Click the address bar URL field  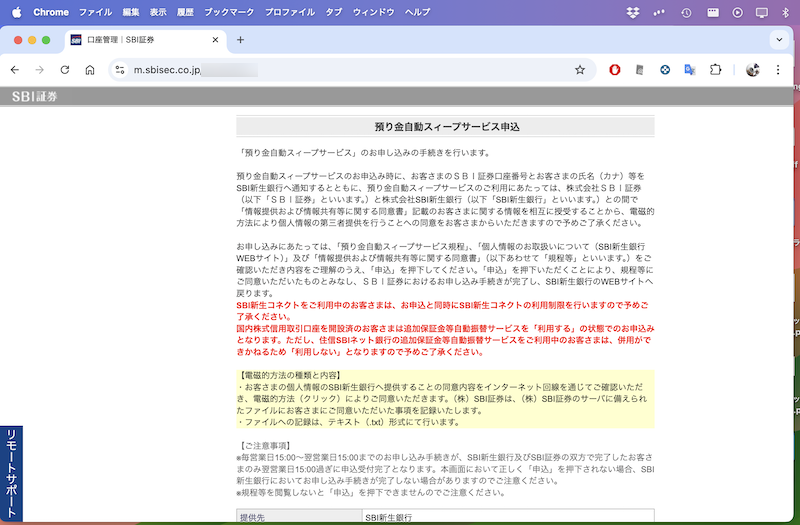click(x=340, y=70)
